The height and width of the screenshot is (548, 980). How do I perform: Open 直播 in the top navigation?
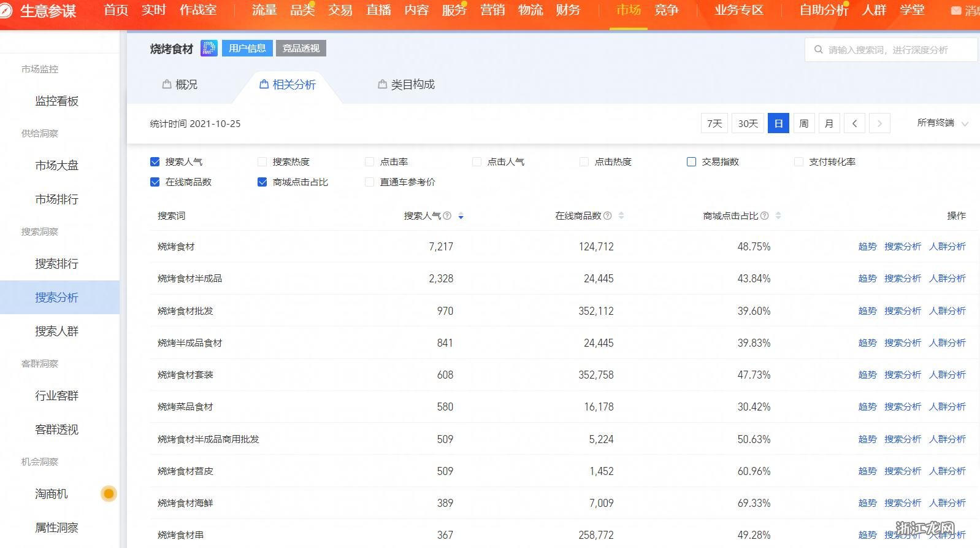[378, 10]
